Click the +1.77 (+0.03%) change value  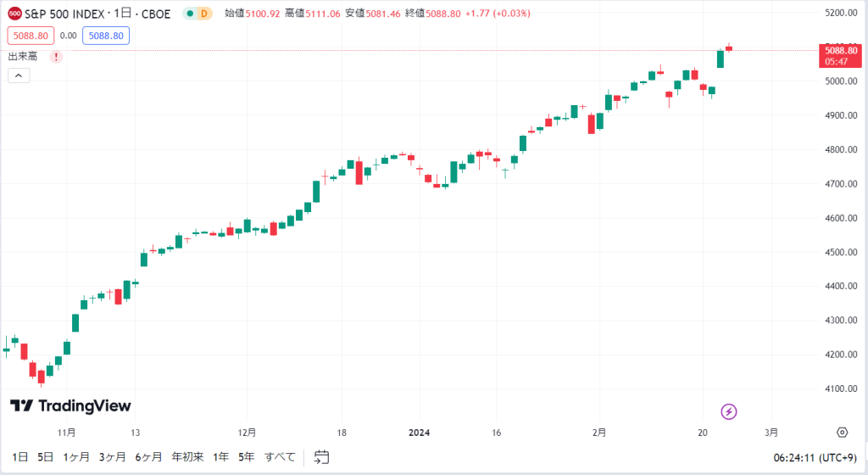coord(498,14)
